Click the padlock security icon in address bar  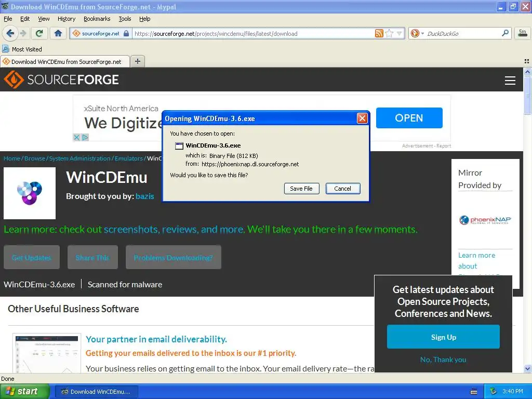click(x=126, y=33)
